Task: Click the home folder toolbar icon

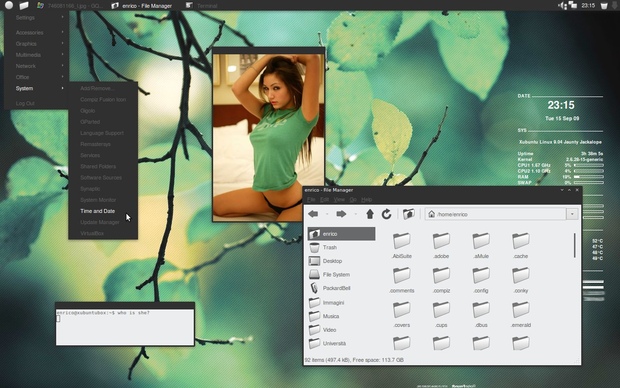Action: pos(408,214)
